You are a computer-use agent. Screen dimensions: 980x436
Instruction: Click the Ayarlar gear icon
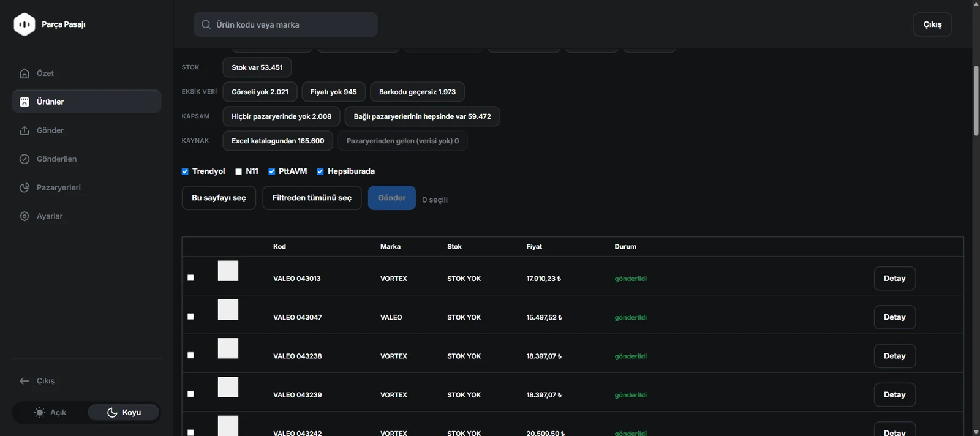click(24, 216)
